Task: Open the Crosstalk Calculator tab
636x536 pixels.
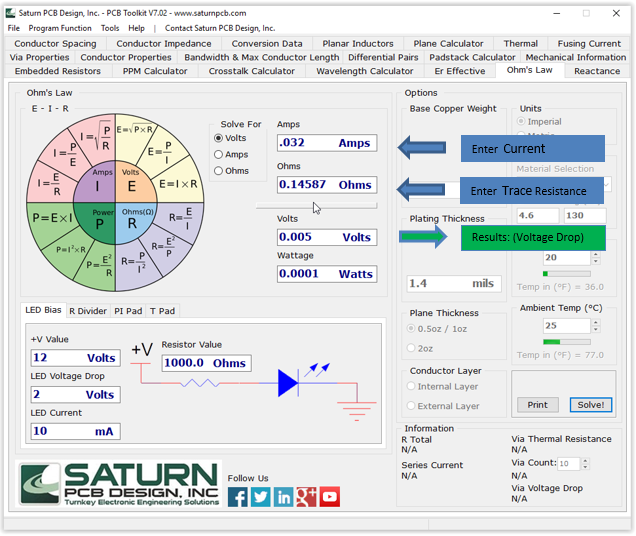Action: (x=251, y=71)
